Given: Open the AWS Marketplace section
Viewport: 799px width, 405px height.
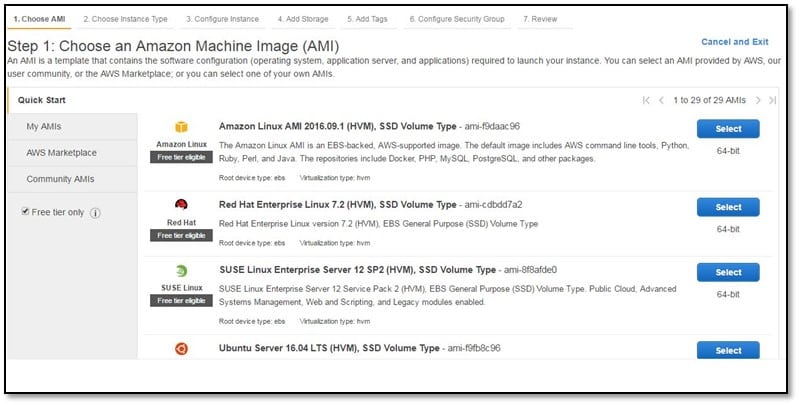Looking at the screenshot, I should 61,153.
